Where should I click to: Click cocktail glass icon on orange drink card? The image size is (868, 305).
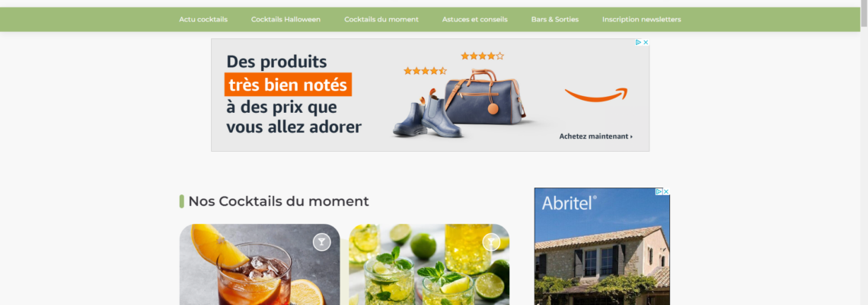point(321,242)
